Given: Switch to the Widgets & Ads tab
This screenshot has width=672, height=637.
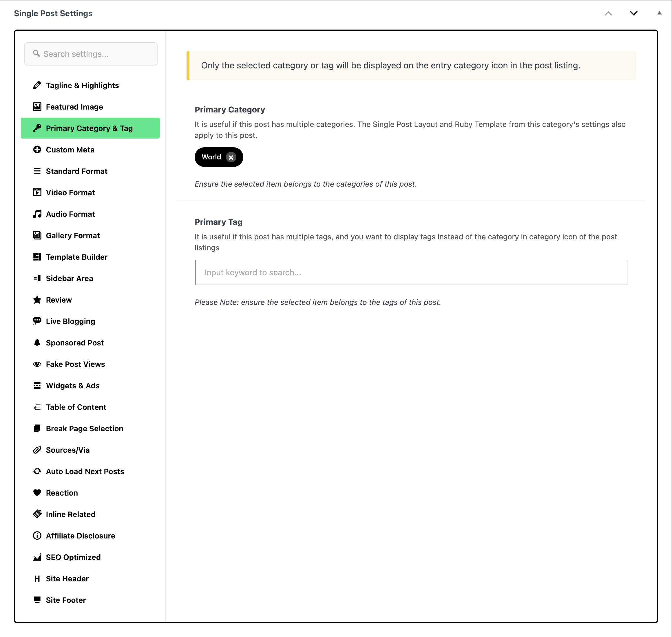Looking at the screenshot, I should (90, 386).
